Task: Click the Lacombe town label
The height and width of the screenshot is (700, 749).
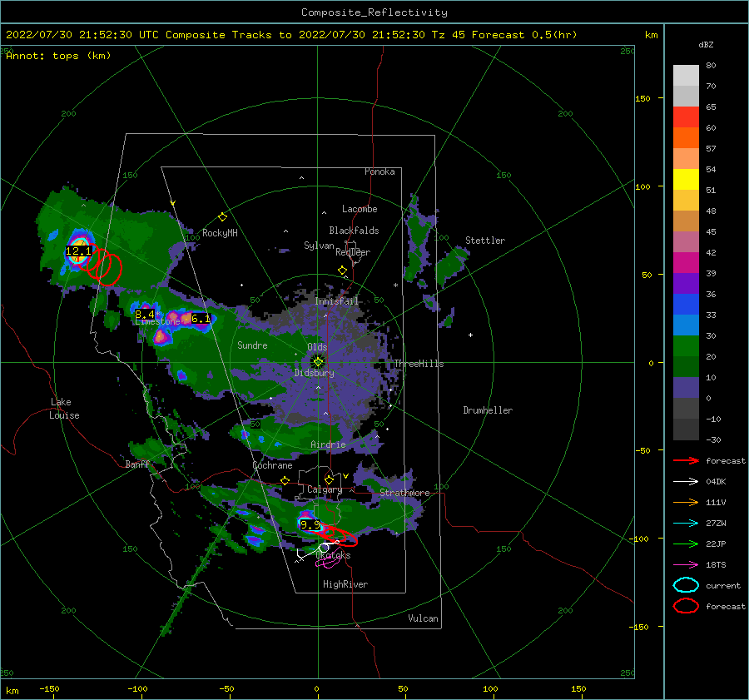Action: (x=360, y=209)
